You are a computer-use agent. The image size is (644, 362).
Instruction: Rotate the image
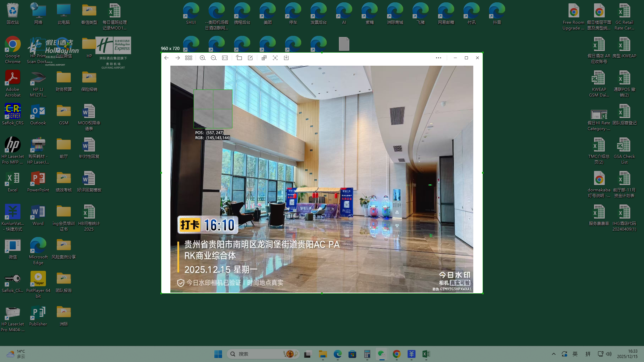click(239, 58)
